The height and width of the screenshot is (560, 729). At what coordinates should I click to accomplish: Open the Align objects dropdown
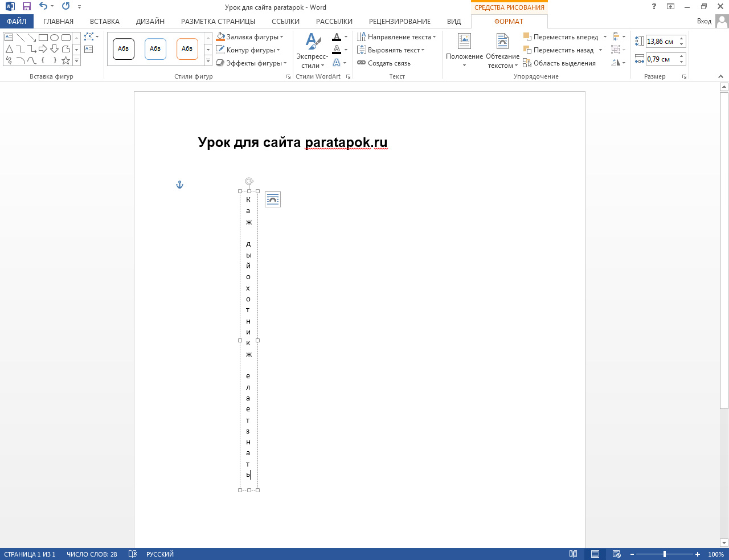point(619,37)
